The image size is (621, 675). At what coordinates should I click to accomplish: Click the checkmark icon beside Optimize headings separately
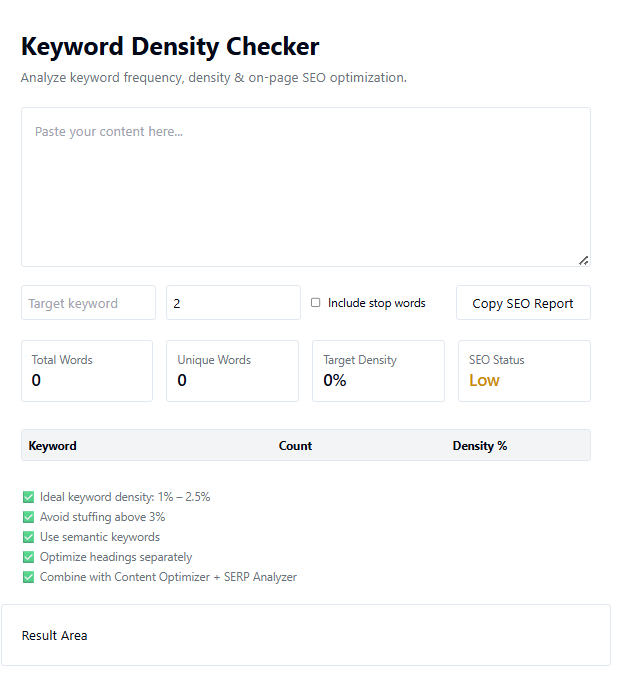pyautogui.click(x=28, y=557)
